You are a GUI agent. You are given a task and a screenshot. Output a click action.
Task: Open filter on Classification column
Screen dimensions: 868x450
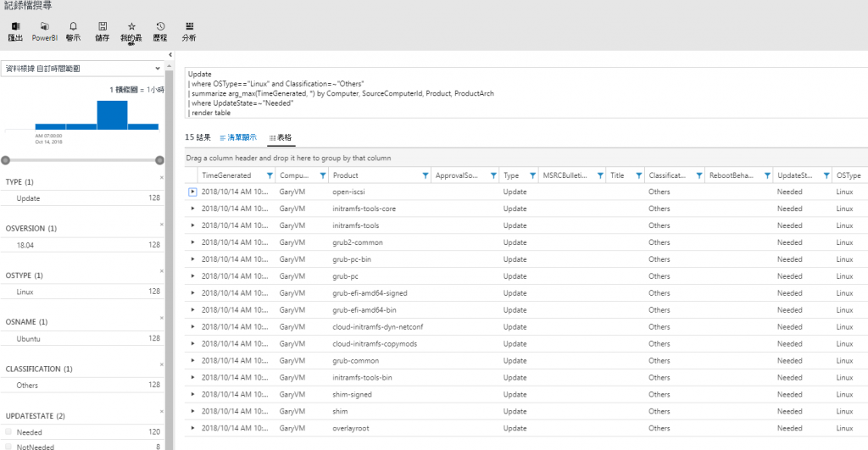point(699,175)
